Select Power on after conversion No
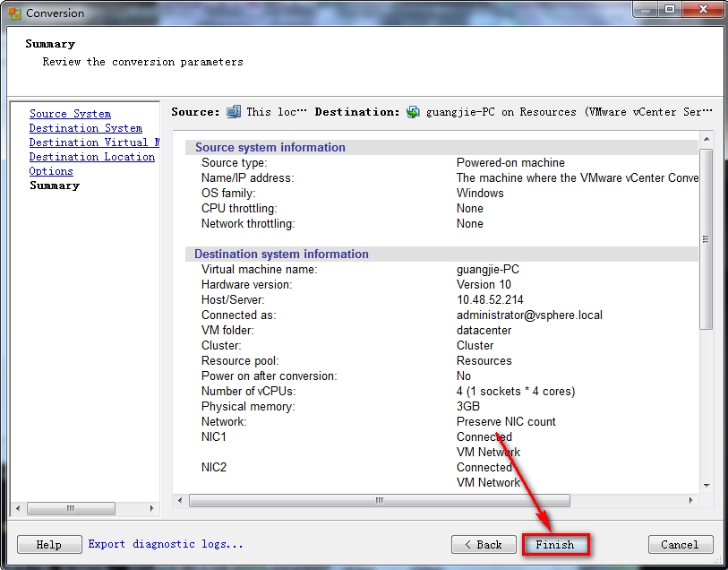This screenshot has width=728, height=570. click(464, 376)
